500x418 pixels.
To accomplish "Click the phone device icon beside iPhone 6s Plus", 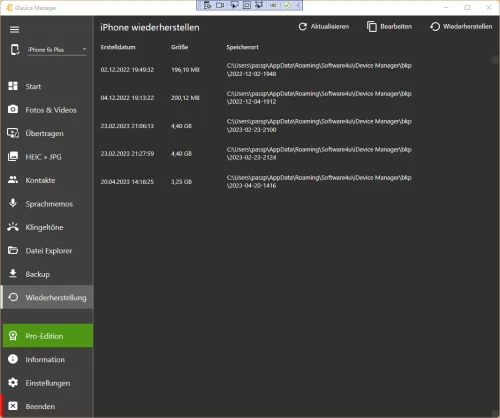I will pos(15,50).
